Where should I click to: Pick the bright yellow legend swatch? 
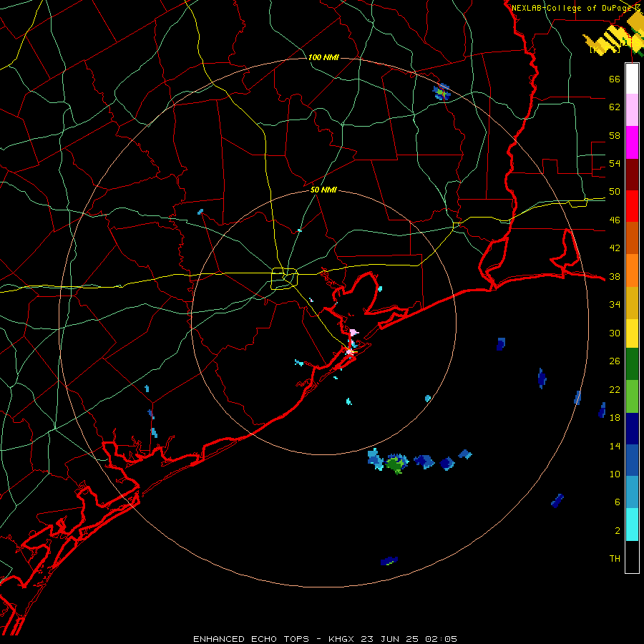click(x=632, y=333)
